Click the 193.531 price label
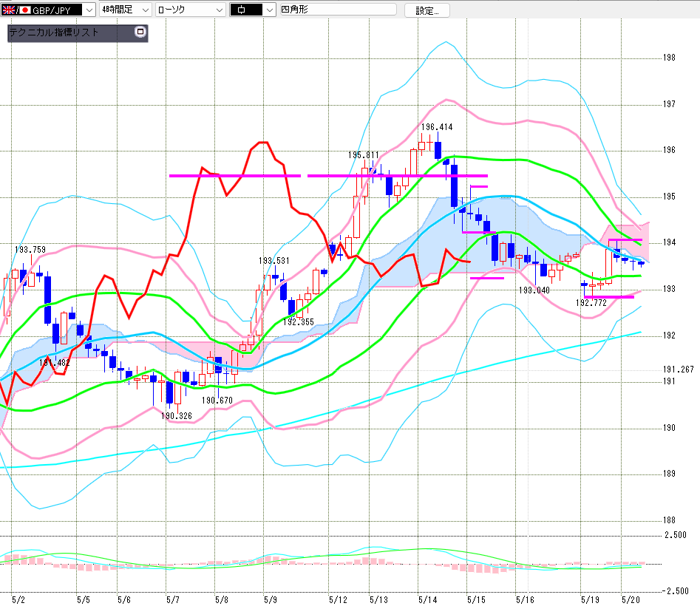The width and height of the screenshot is (700, 606). pos(273,260)
